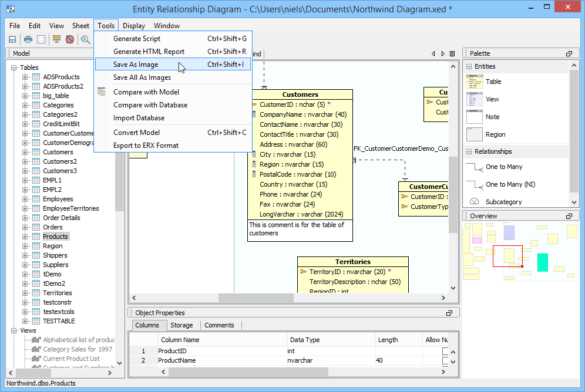The height and width of the screenshot is (392, 585).
Task: Click the ProductName column name cell
Action: [222, 360]
